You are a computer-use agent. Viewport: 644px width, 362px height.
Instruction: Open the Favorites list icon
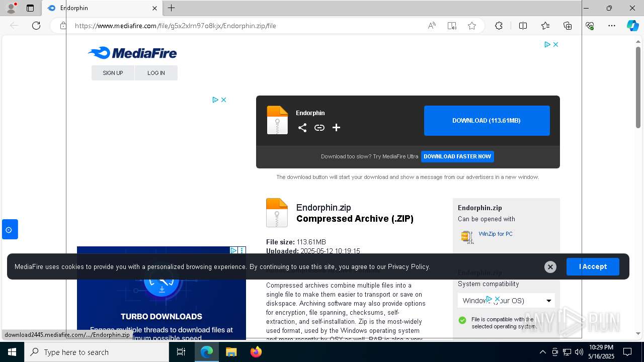tap(545, 26)
